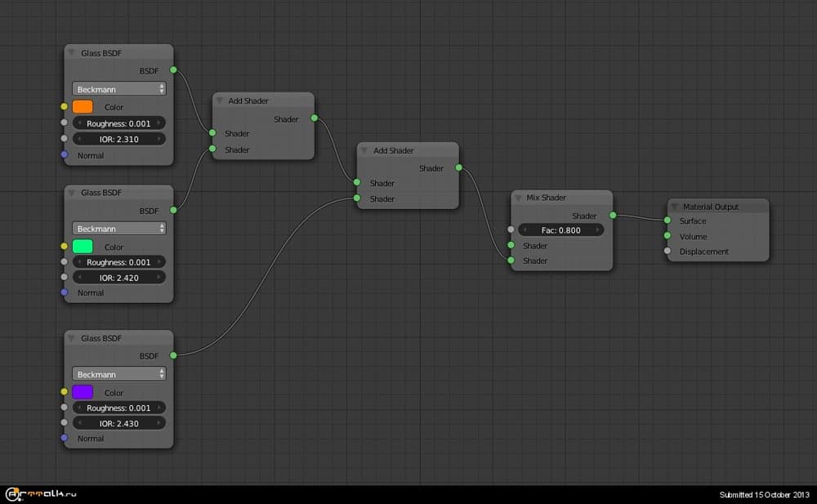Click the Fac input socket on Mix Shader

click(x=511, y=230)
